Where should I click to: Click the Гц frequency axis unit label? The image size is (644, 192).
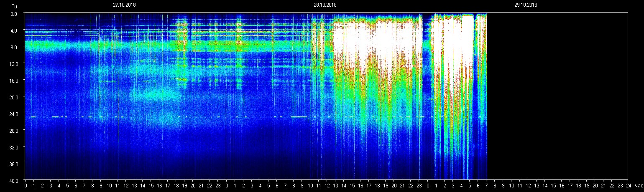click(x=15, y=6)
